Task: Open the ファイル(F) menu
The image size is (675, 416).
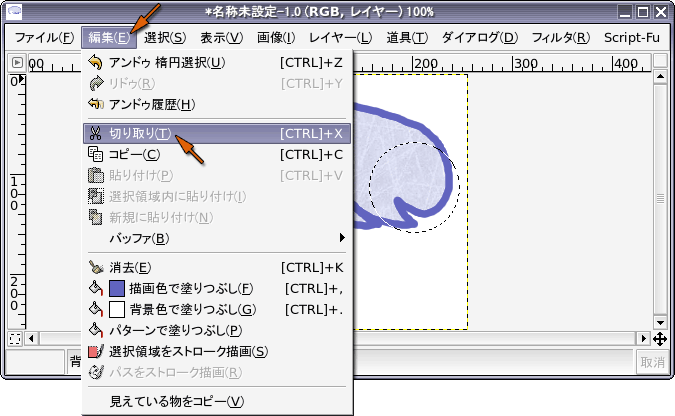Action: coord(44,38)
